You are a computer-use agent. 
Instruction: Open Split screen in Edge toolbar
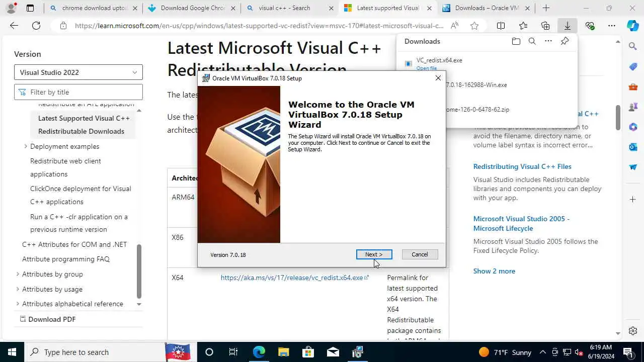click(501, 26)
